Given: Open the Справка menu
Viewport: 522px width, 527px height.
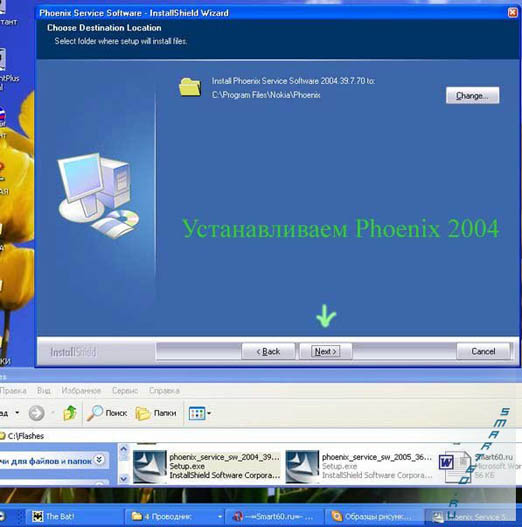Looking at the screenshot, I should 164,390.
